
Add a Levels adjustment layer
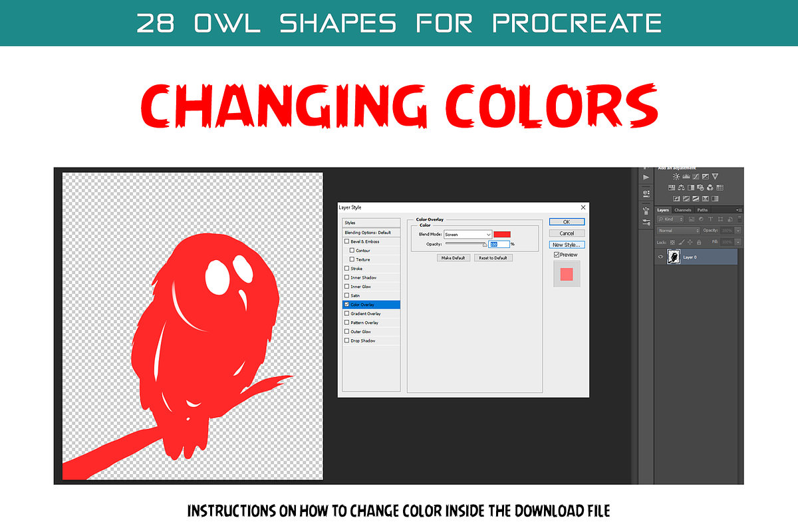click(x=686, y=176)
